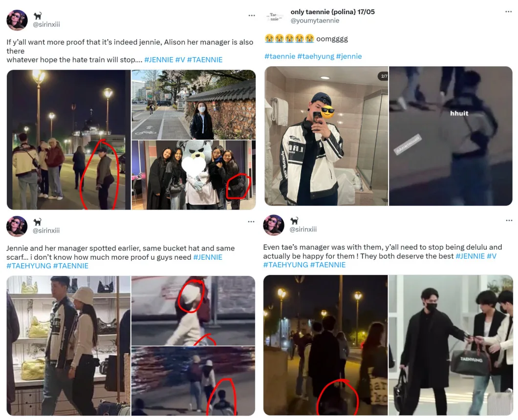Click sirinxiii avatar on bottom-right tweet
The height and width of the screenshot is (420, 518).
[274, 225]
